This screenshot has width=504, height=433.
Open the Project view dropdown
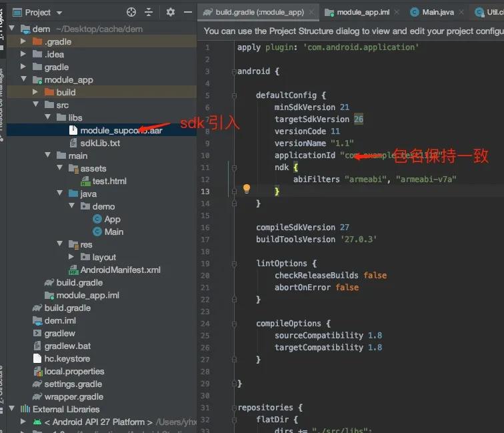tap(59, 13)
